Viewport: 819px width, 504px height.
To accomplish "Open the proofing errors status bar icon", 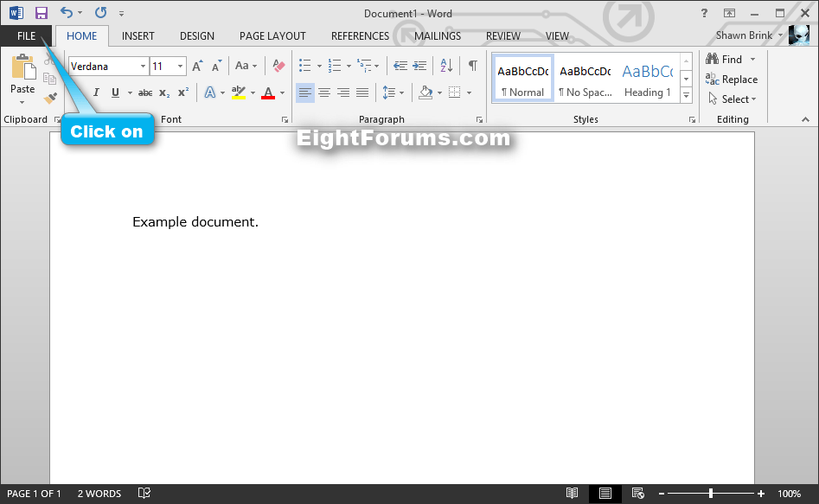I will [144, 494].
